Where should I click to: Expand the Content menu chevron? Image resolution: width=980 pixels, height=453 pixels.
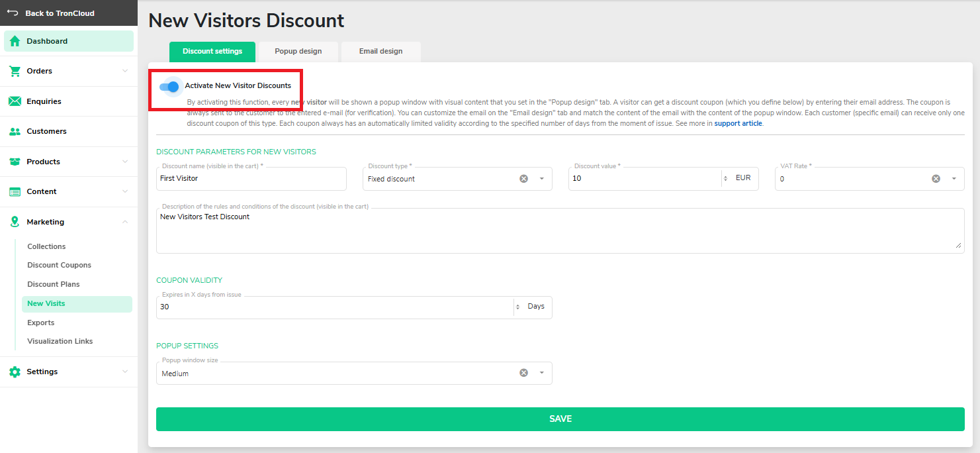pyautogui.click(x=125, y=191)
